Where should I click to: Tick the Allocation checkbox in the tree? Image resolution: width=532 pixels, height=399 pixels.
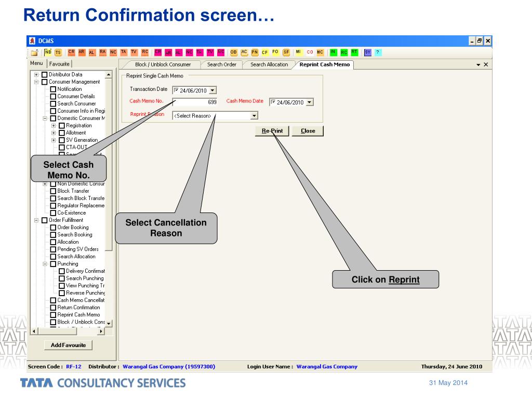pyautogui.click(x=53, y=242)
